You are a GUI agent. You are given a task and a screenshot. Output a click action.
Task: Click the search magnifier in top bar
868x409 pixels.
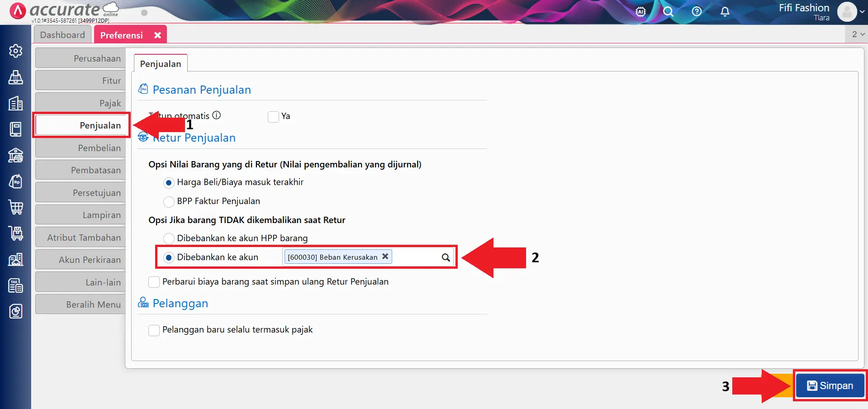[x=668, y=12]
